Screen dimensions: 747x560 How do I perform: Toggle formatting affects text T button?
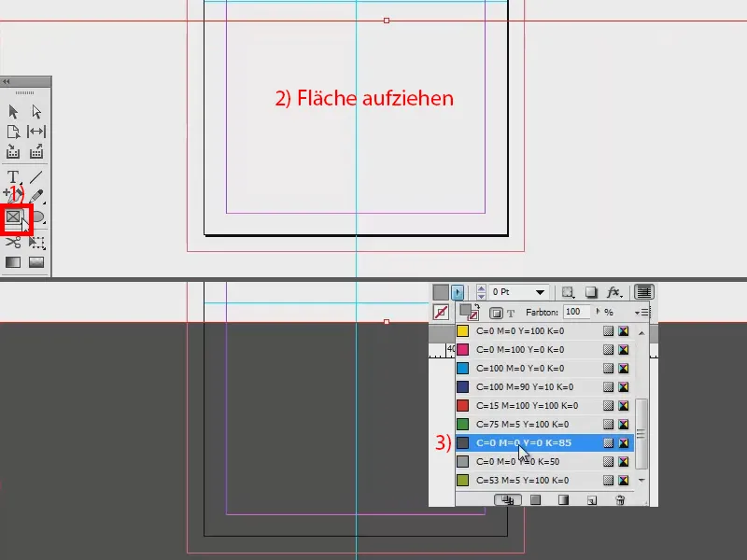tap(511, 314)
